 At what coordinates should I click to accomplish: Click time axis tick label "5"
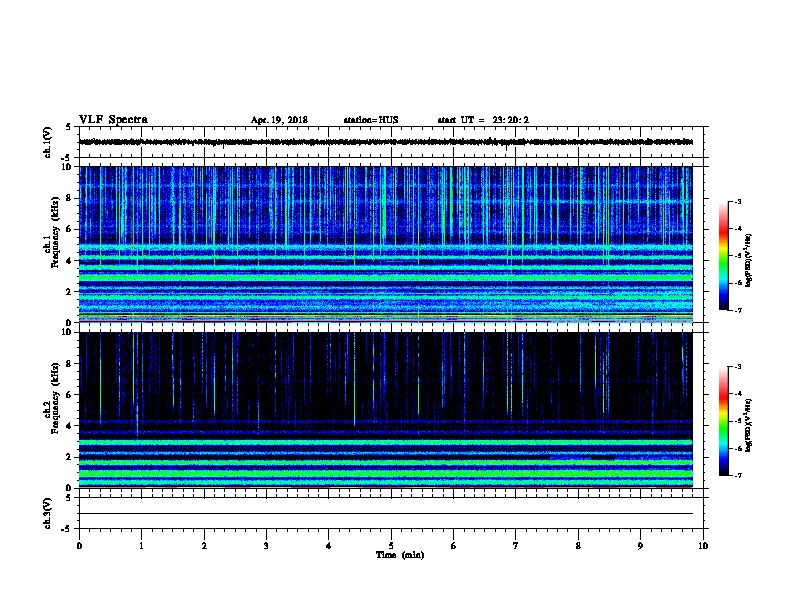[x=391, y=546]
